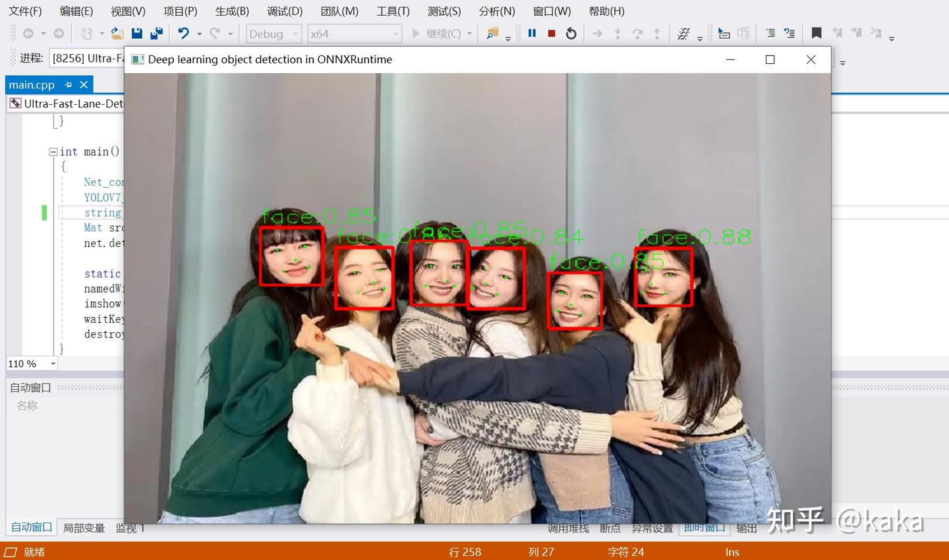Screen dimensions: 949x560
Task: Pin the main.cpp document tab
Action: (69, 84)
